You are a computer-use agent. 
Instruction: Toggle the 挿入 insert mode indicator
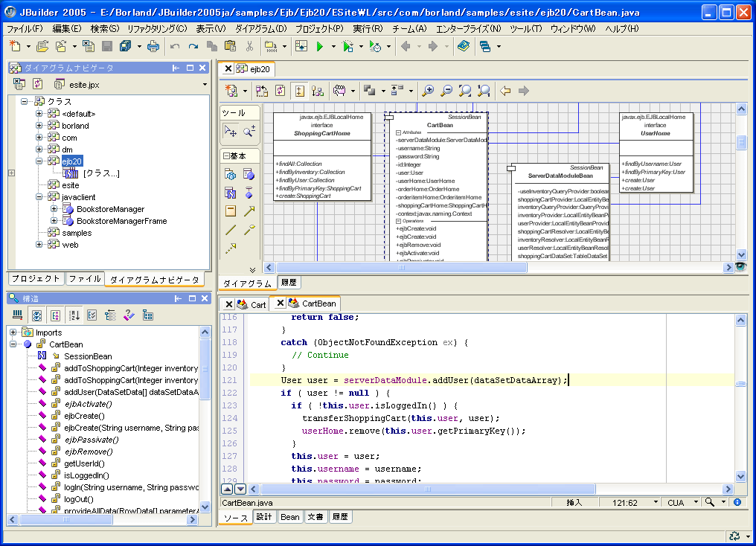[x=574, y=503]
